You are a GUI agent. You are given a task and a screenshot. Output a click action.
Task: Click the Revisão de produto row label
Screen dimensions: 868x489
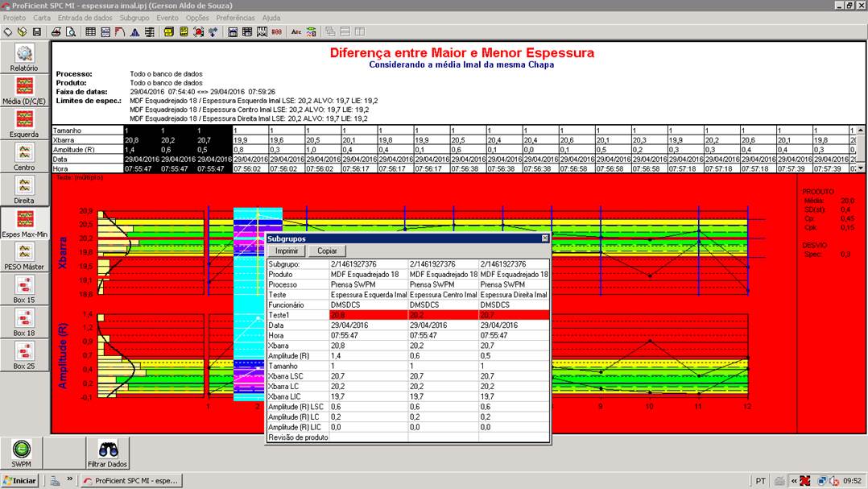[298, 437]
